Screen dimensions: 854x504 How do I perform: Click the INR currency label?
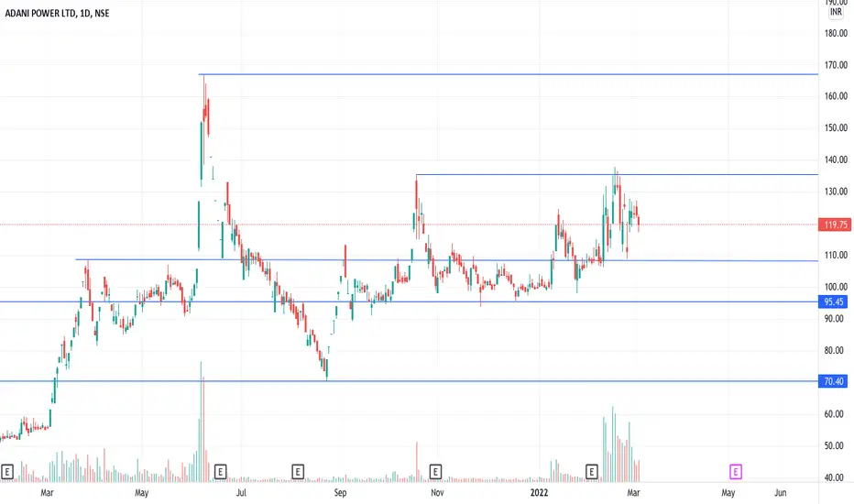click(836, 12)
